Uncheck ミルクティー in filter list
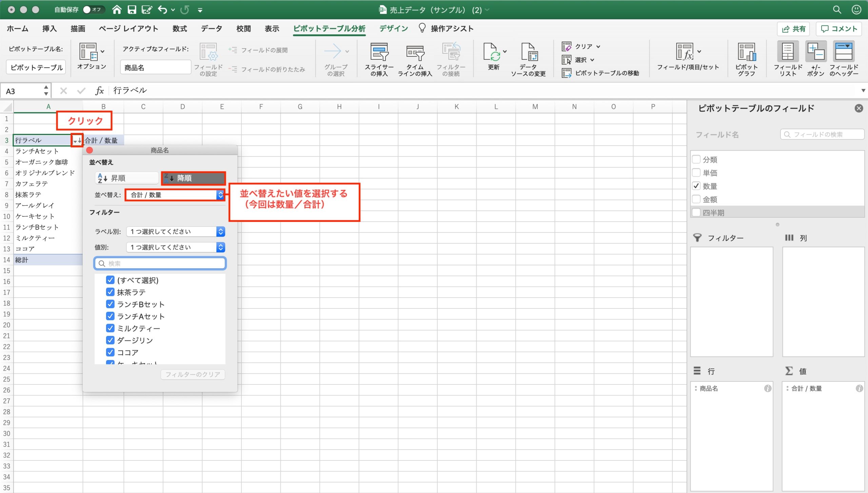868x493 pixels. [110, 328]
